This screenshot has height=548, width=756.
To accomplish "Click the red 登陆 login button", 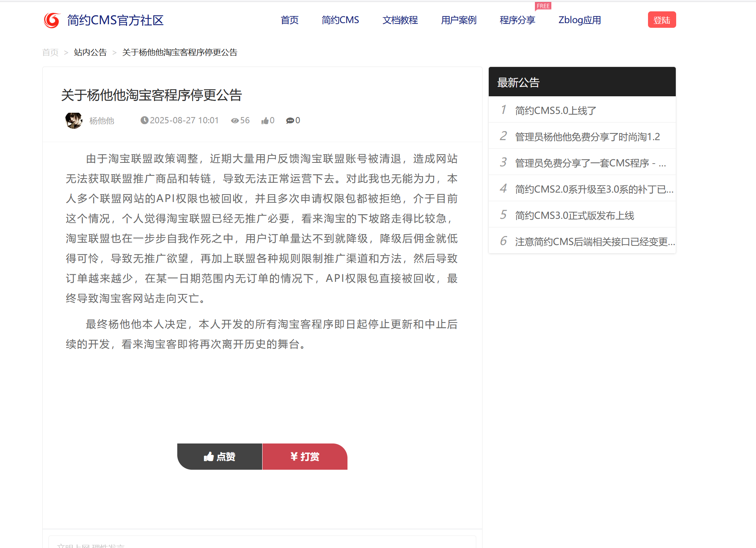I will click(662, 20).
